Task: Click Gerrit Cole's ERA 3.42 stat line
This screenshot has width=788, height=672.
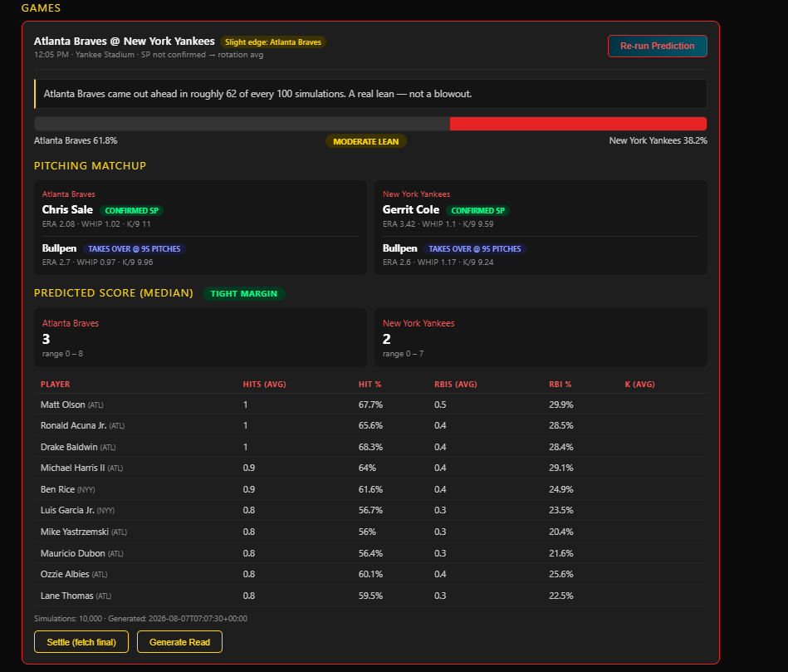Action: (x=438, y=224)
